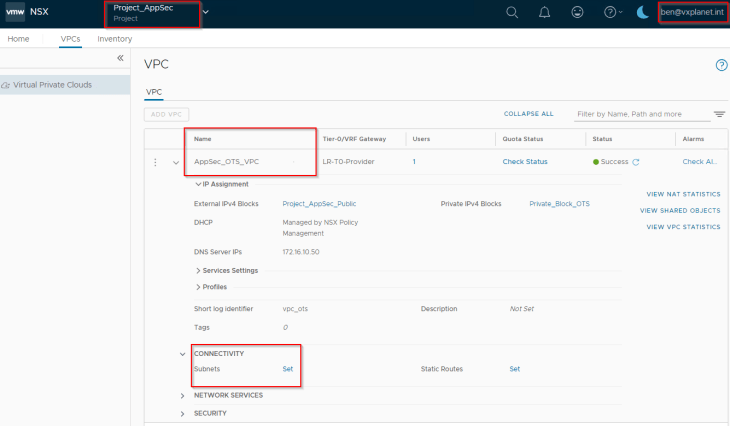The image size is (730, 426).
Task: Click Set link for Static Routes
Action: [514, 369]
